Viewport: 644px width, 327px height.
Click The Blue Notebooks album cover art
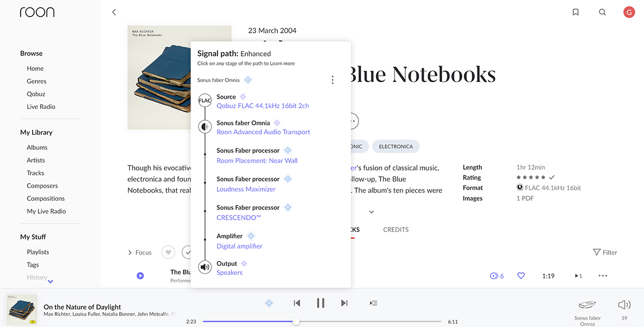(179, 77)
